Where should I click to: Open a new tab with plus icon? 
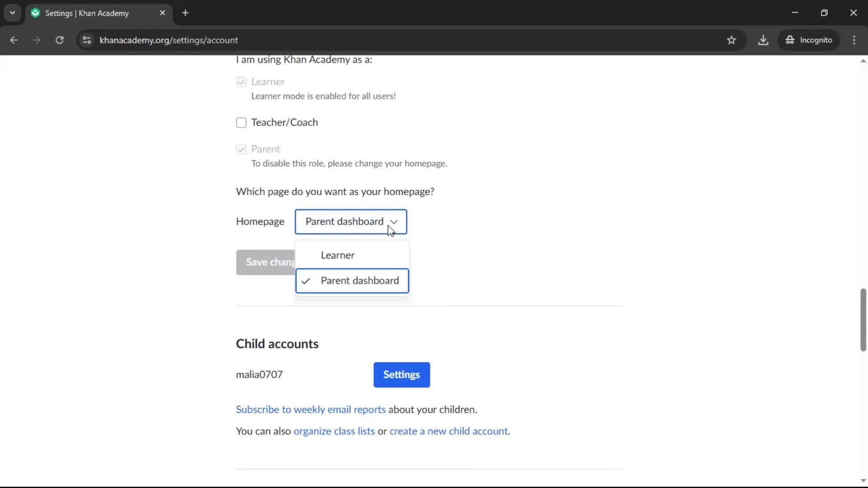click(x=185, y=13)
